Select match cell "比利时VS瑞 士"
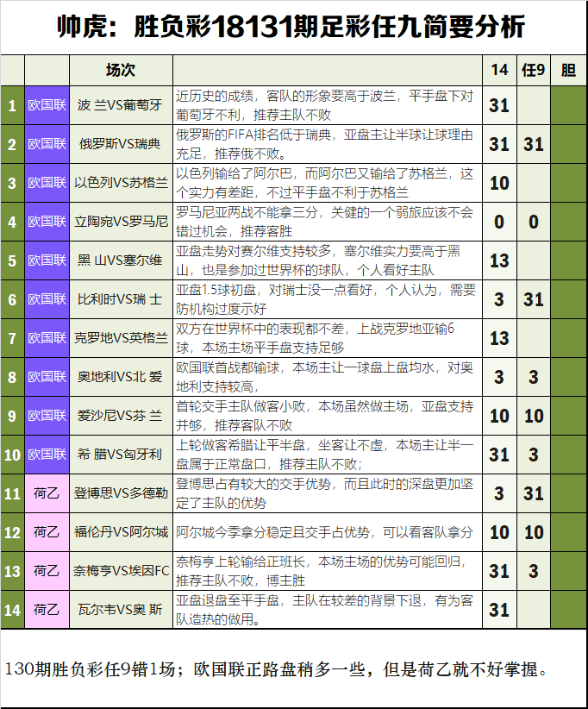Image resolution: width=588 pixels, height=709 pixels. [x=121, y=299]
